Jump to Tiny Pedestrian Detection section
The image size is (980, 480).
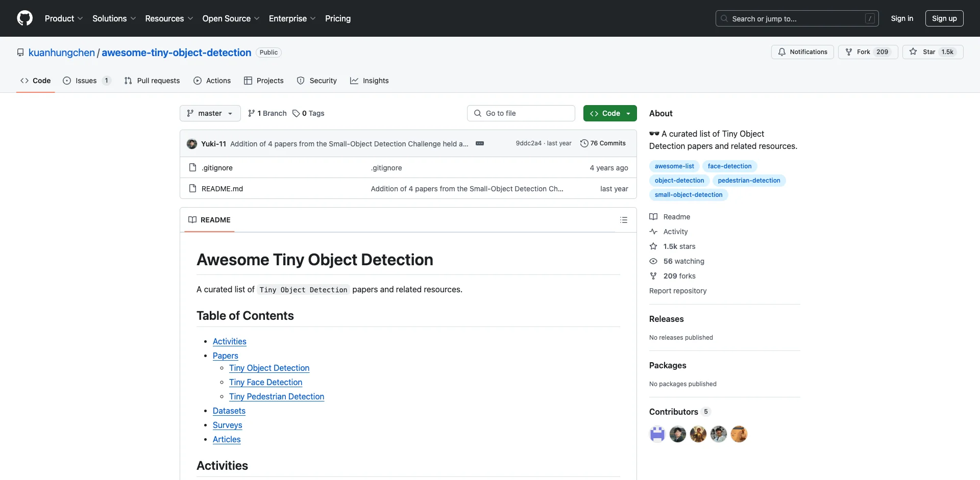[x=277, y=396]
